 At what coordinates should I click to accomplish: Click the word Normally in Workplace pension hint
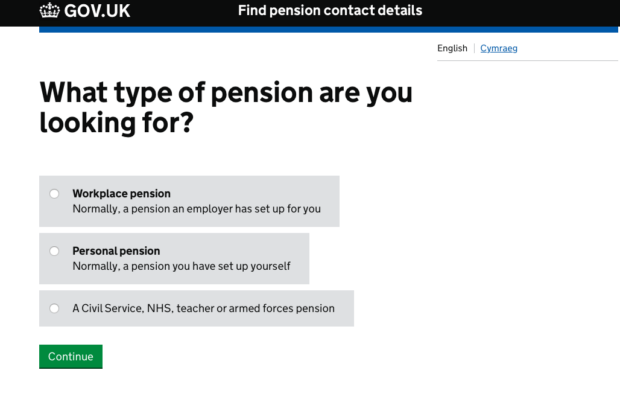(96, 210)
